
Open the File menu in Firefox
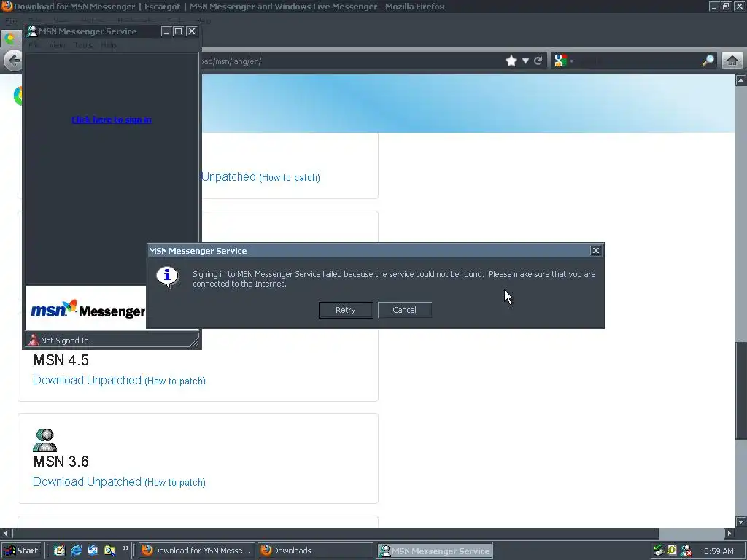[11, 21]
